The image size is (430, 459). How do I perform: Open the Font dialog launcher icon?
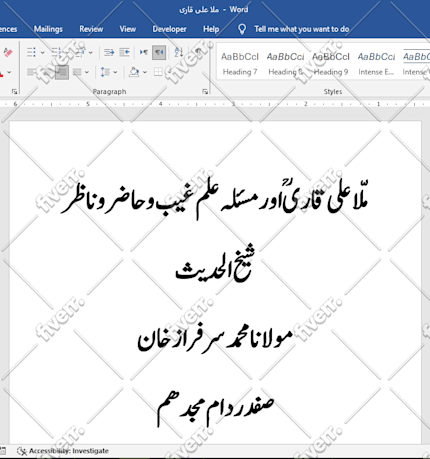click(x=14, y=91)
